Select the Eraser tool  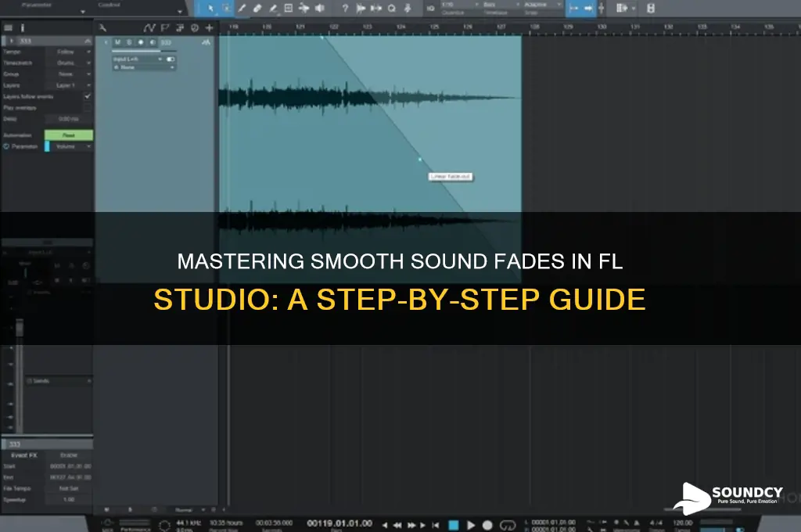click(x=257, y=8)
